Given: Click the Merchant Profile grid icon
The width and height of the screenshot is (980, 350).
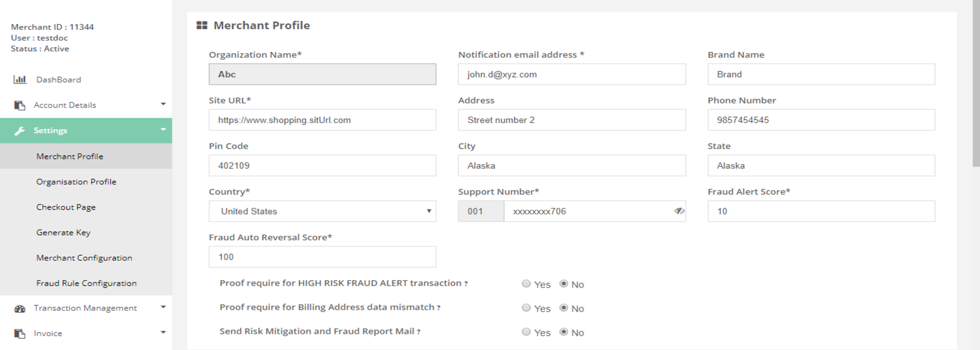Looking at the screenshot, I should coord(202,25).
